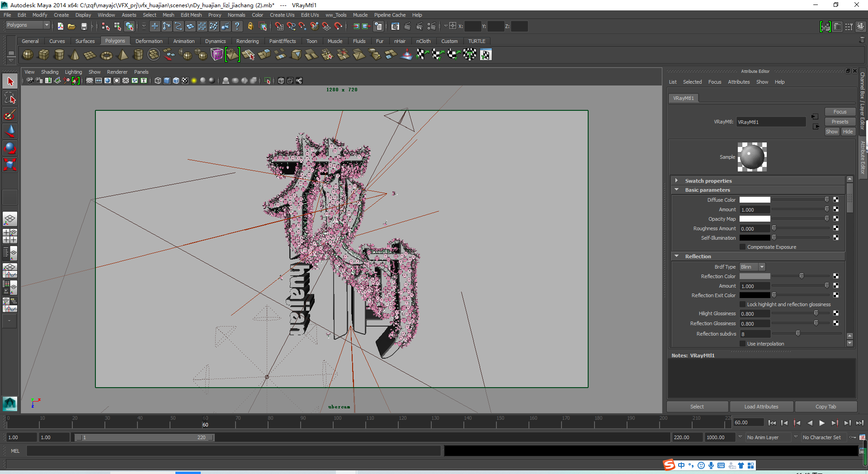The height and width of the screenshot is (474, 868).
Task: Click the Copy Tab button
Action: point(826,407)
